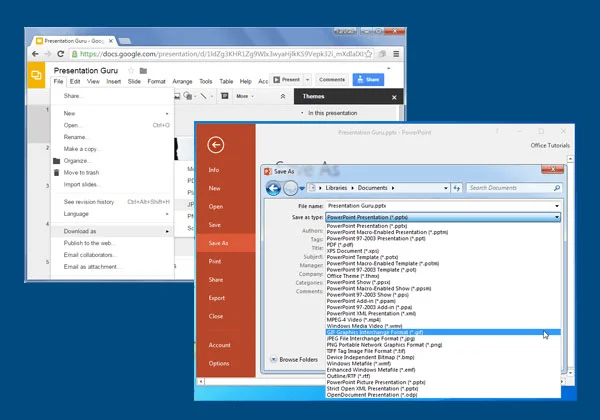This screenshot has width=600, height=420.
Task: Close the Save As dialog
Action: click(x=553, y=169)
